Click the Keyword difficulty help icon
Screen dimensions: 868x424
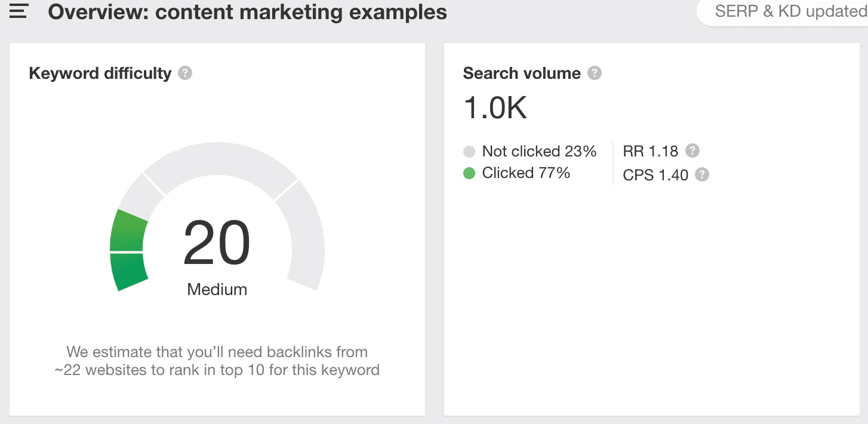point(186,73)
